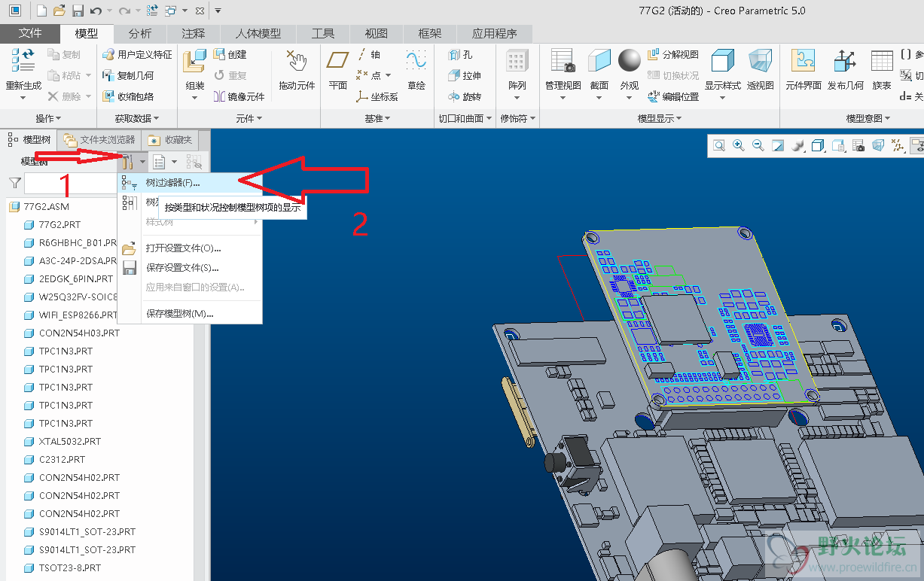Click 用户定义特征 (User-defined feature)
Viewport: 924px width, 581px height.
pos(137,54)
